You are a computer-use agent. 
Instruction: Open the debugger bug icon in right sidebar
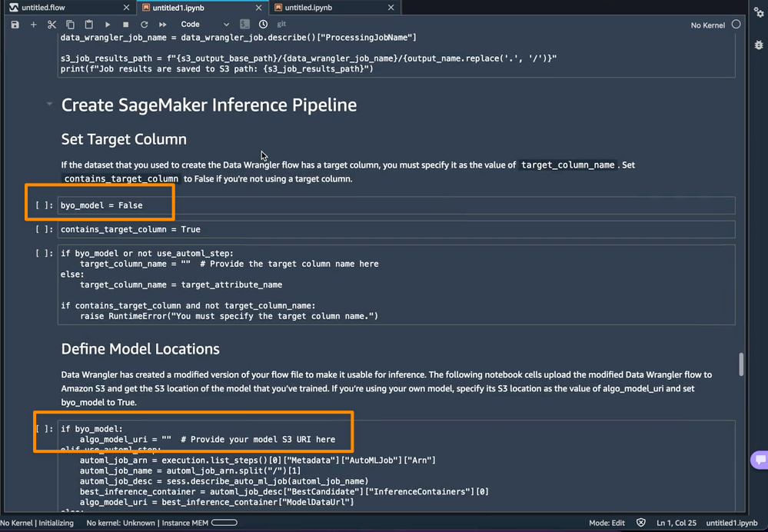[759, 45]
